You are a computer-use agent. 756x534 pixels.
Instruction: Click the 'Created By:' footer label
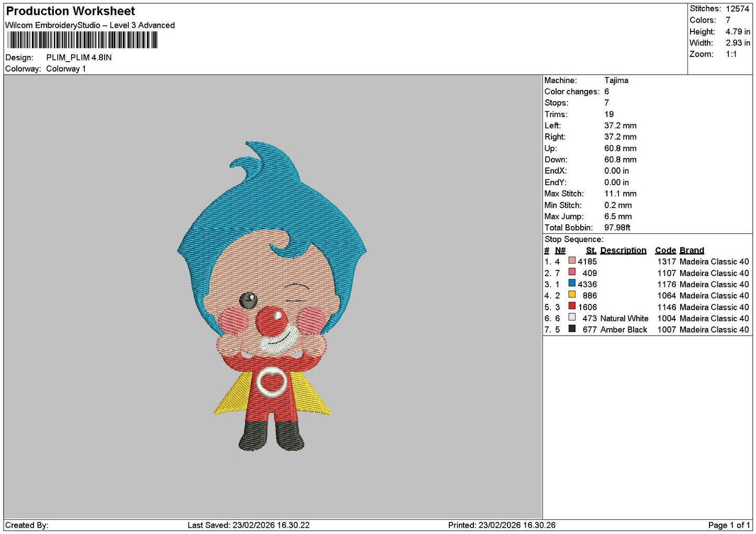pyautogui.click(x=27, y=525)
